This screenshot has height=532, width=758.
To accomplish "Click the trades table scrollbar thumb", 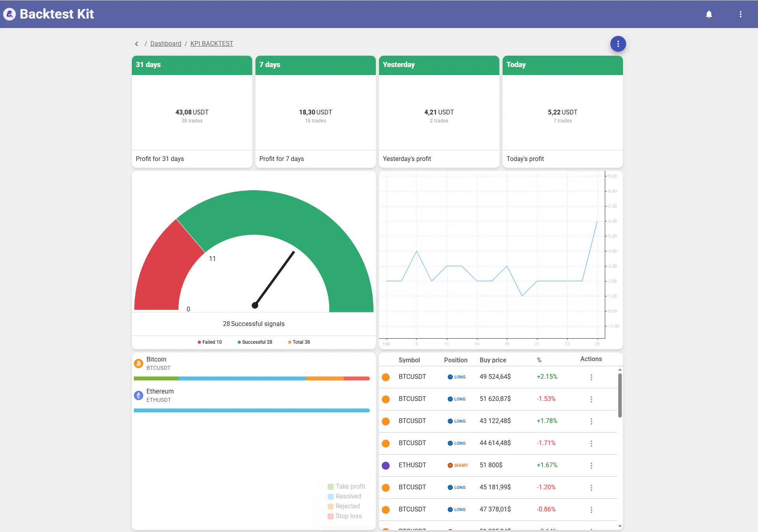I will click(620, 395).
